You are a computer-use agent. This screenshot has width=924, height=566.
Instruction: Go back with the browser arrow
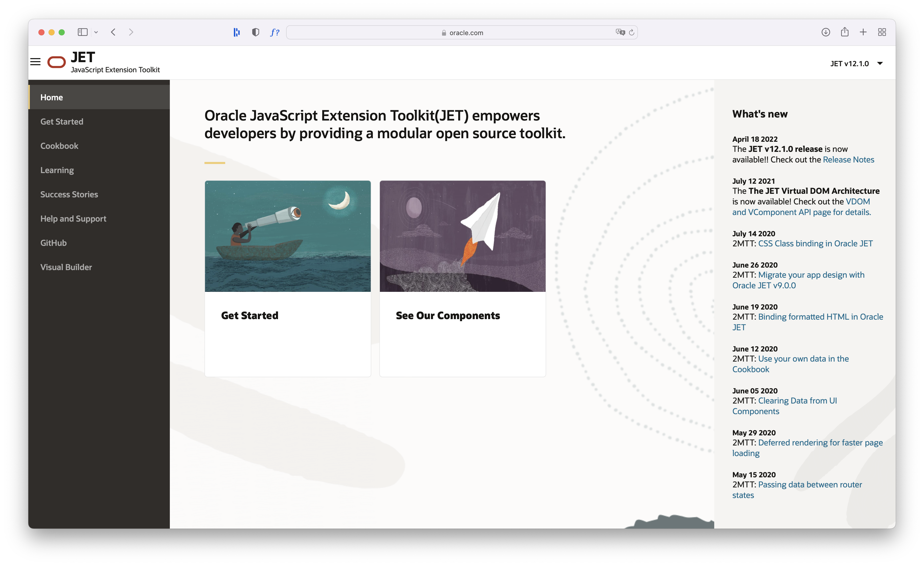click(113, 32)
